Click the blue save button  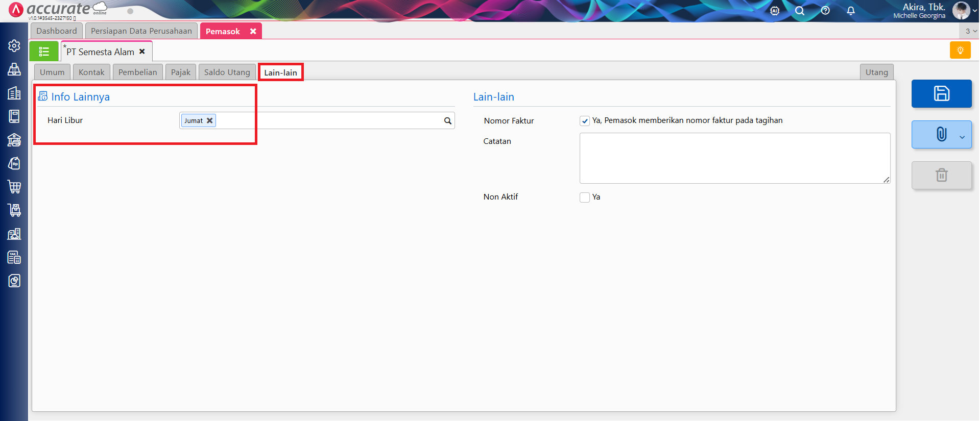coord(941,93)
